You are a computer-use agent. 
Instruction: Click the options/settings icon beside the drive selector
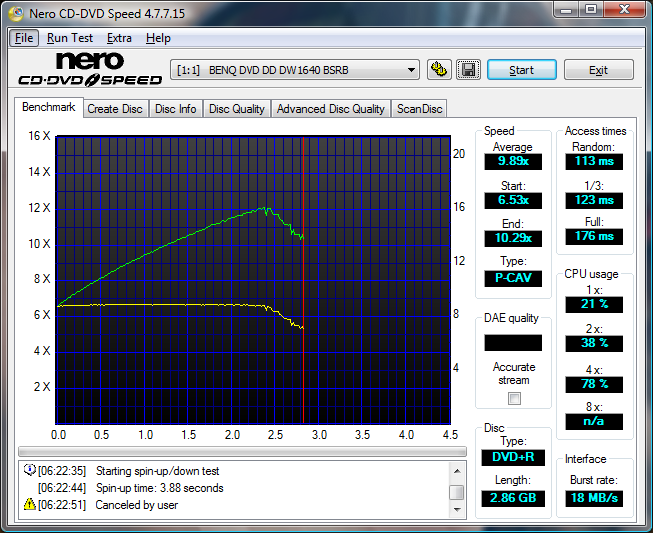[438, 70]
